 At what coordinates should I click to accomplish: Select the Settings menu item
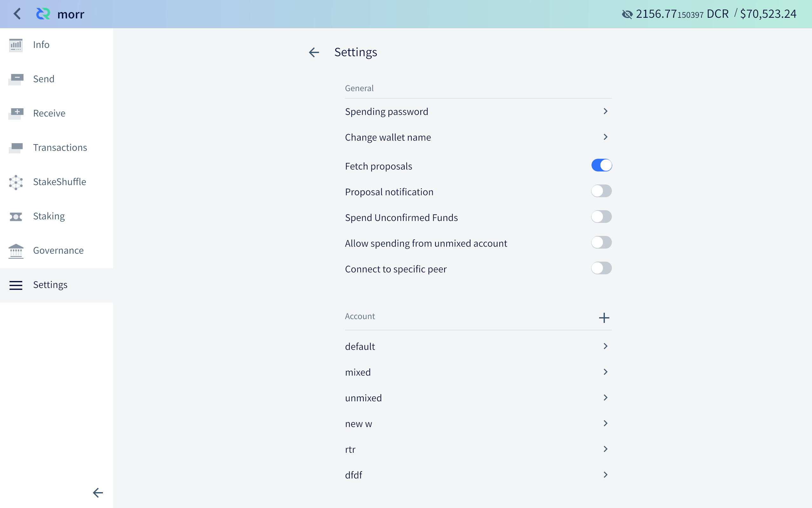pos(57,285)
